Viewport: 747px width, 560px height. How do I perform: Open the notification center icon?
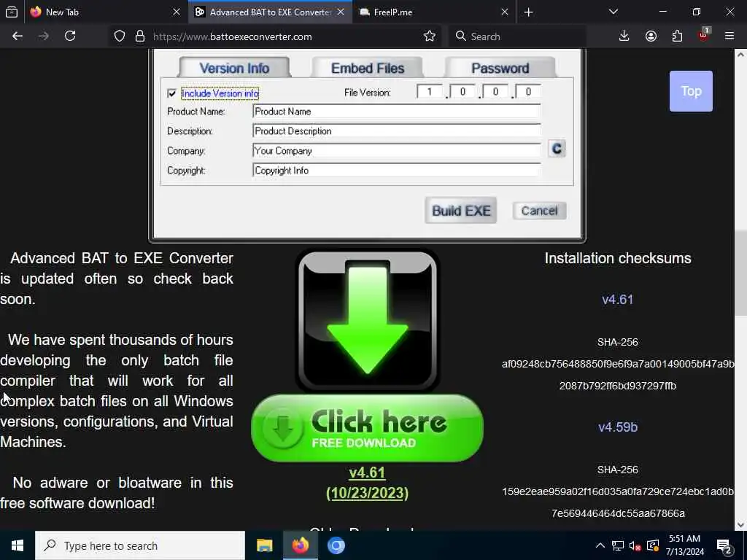[x=724, y=546]
